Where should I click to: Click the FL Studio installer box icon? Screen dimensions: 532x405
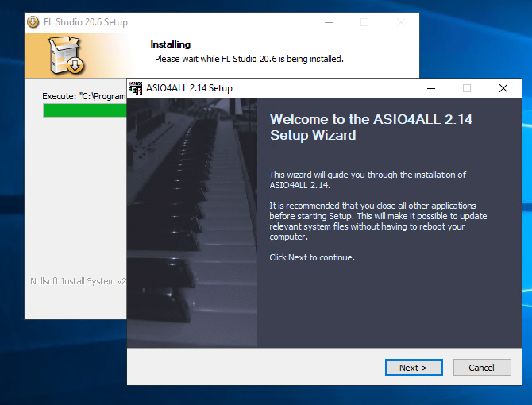[x=67, y=56]
